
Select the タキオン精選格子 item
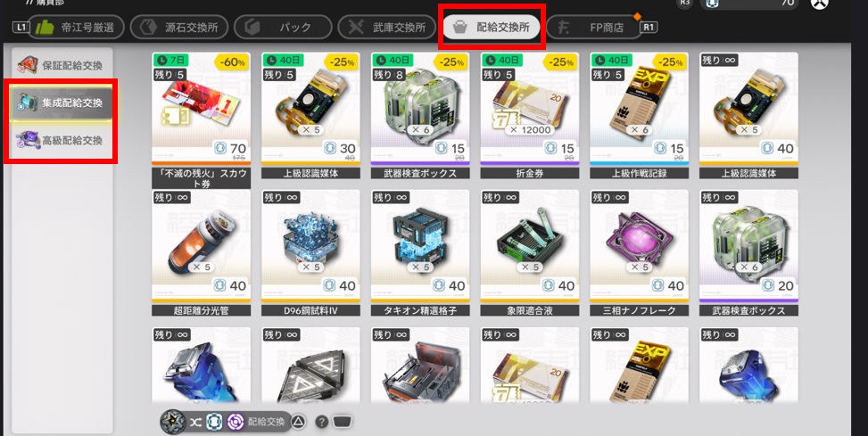pyautogui.click(x=420, y=253)
